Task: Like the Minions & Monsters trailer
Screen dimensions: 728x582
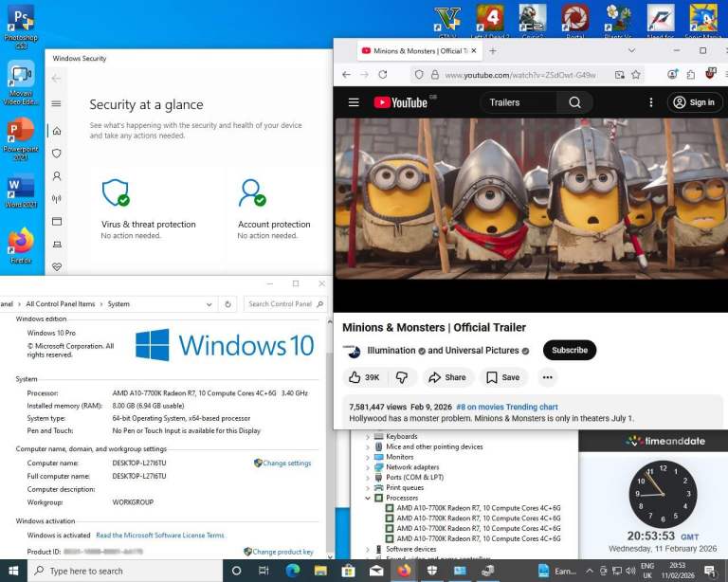Action: pos(364,377)
